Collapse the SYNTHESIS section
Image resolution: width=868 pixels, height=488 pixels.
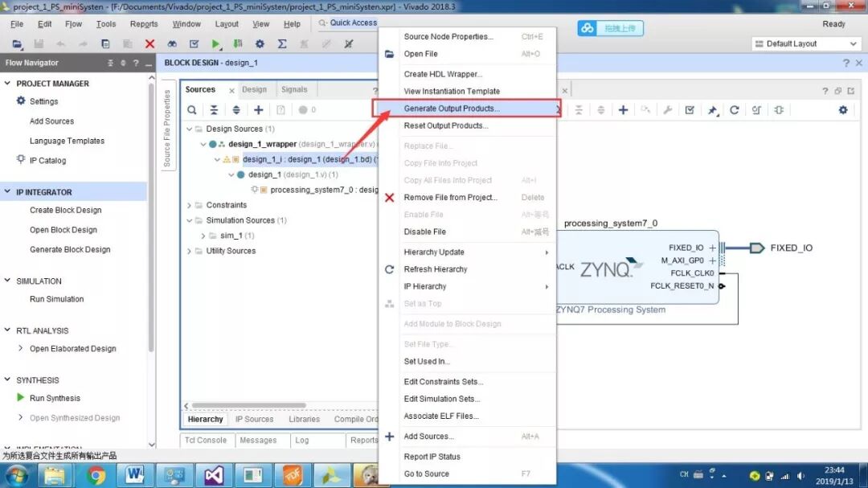pyautogui.click(x=8, y=380)
